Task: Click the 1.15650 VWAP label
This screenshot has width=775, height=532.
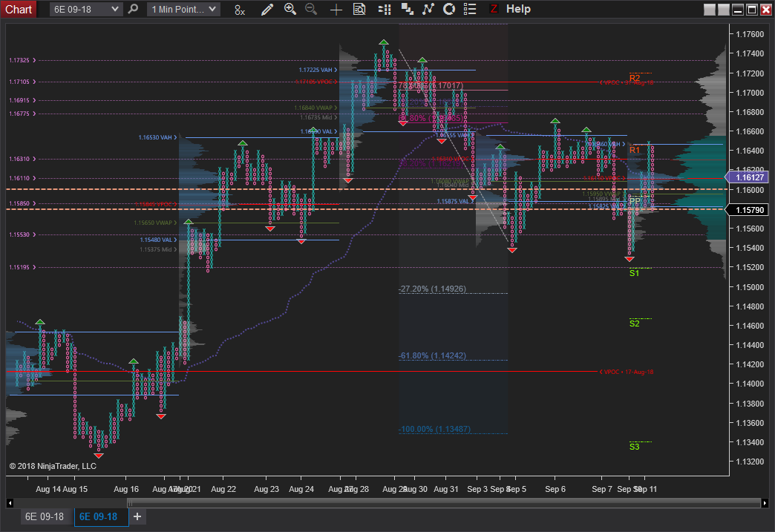Action: [x=155, y=223]
